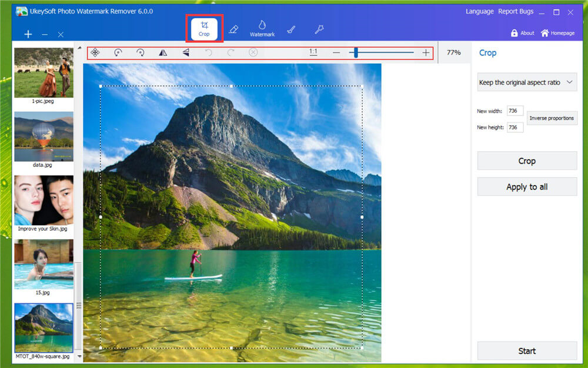Click the Inverse proportions button
Screen dimensions: 588x368
(552, 118)
